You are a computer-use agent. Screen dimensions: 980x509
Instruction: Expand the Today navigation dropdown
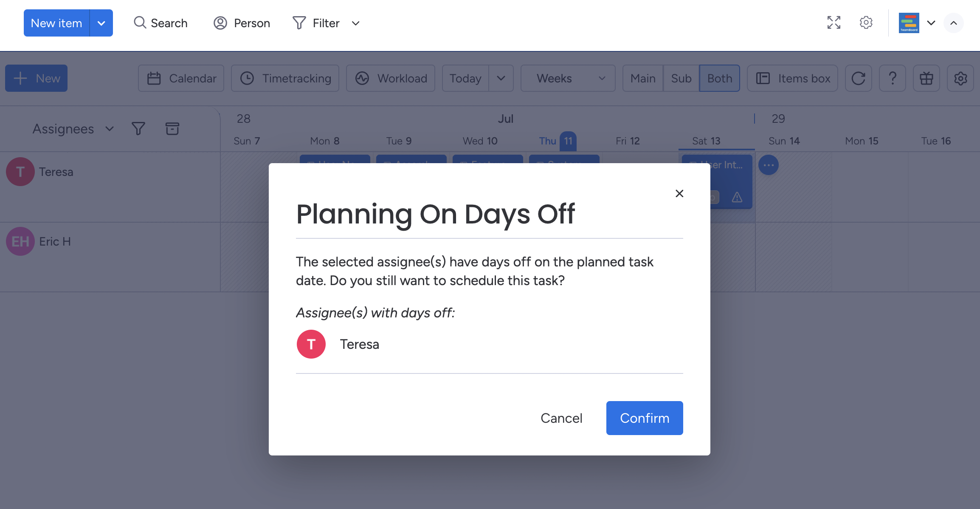coord(501,78)
